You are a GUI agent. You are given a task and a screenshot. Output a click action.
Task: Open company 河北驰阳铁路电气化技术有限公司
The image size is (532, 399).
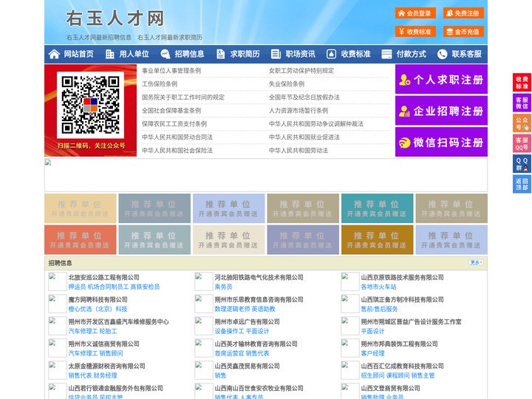coord(259,277)
